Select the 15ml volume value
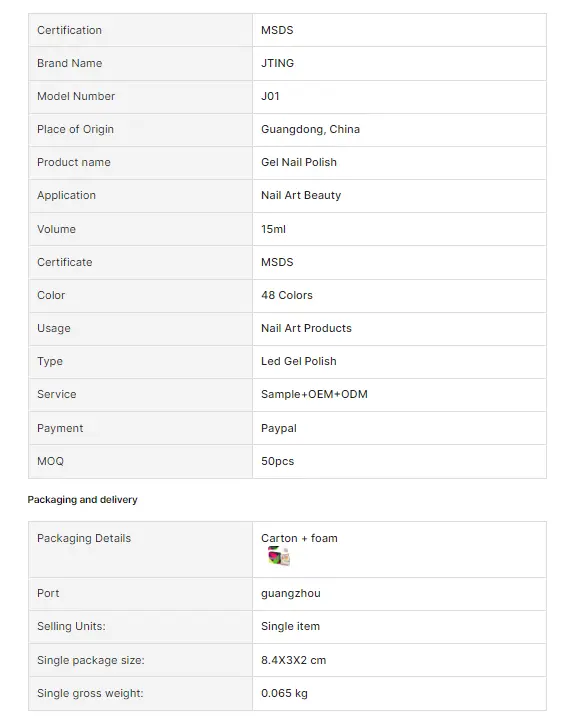This screenshot has height=725, width=565. [273, 229]
